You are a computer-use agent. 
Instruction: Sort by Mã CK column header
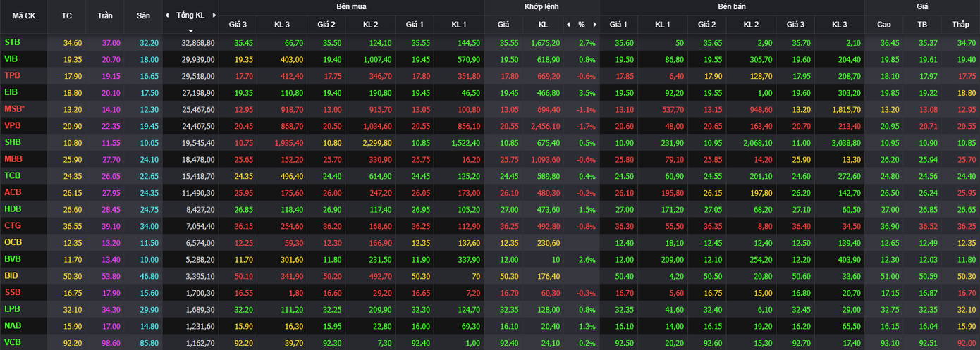point(23,15)
